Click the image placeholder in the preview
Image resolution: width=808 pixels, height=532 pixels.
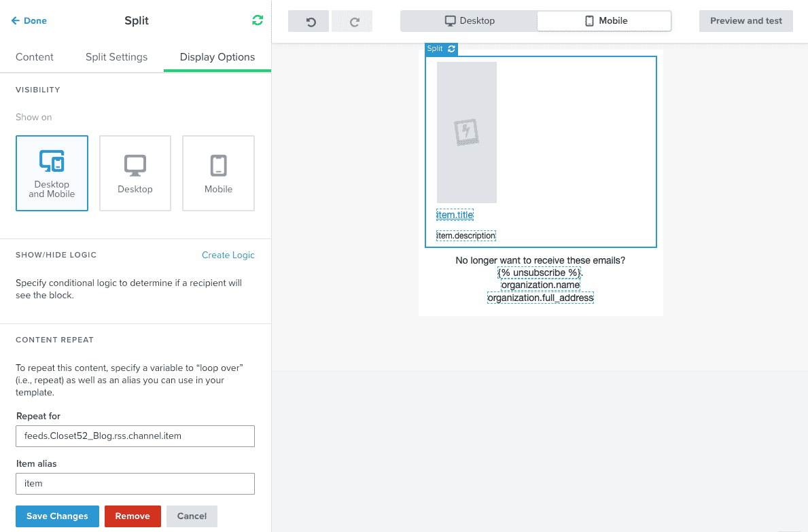pyautogui.click(x=466, y=132)
